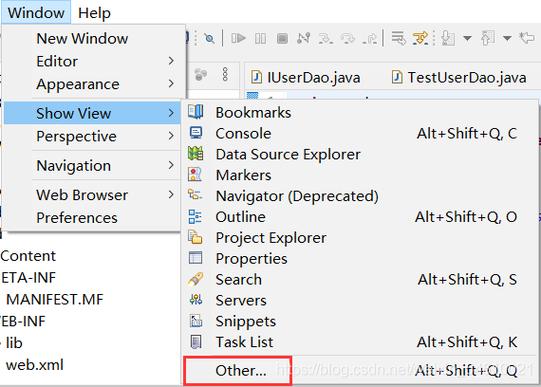The height and width of the screenshot is (387, 541).
Task: Click the Properties view icon
Action: 195,258
